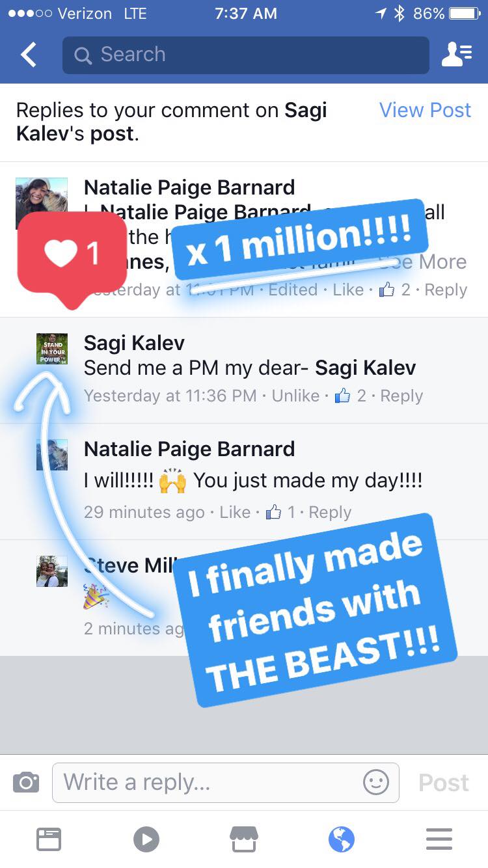The width and height of the screenshot is (488, 868).
Task: Open the hamburger More menu
Action: pos(439,839)
